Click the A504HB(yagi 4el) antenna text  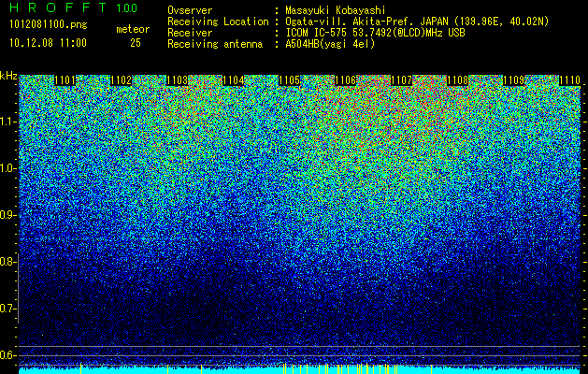[x=330, y=44]
